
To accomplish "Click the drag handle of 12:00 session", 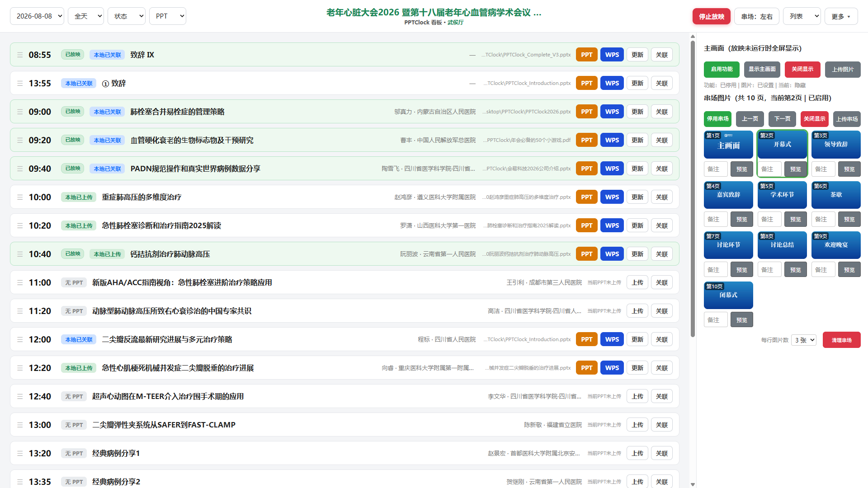I will pos(20,339).
